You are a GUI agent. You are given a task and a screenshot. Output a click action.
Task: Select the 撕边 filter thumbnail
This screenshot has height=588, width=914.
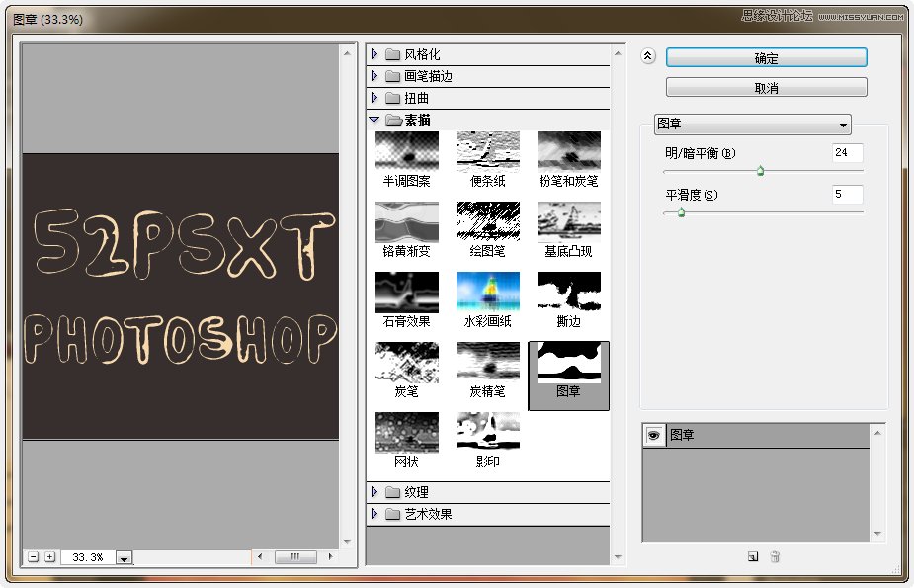(569, 292)
